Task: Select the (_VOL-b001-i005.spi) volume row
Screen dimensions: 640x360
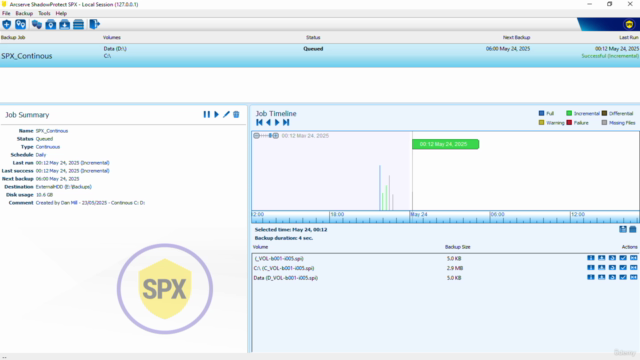Action: click(x=445, y=258)
